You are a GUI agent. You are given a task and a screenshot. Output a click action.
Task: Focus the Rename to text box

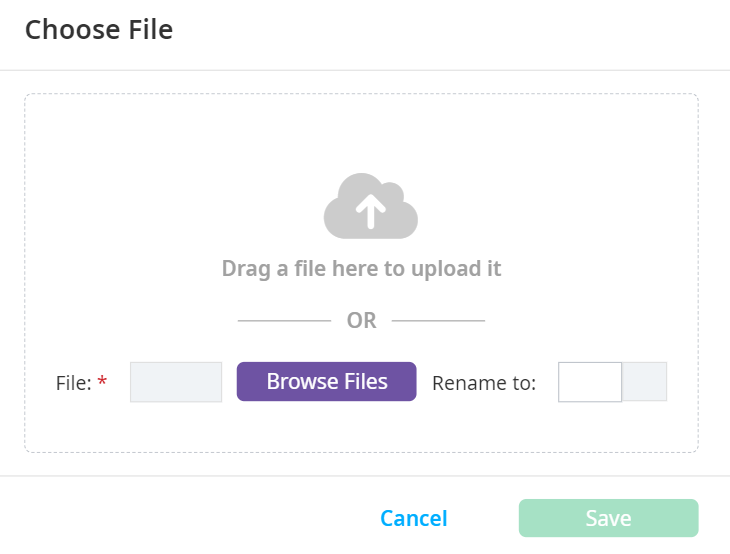590,382
